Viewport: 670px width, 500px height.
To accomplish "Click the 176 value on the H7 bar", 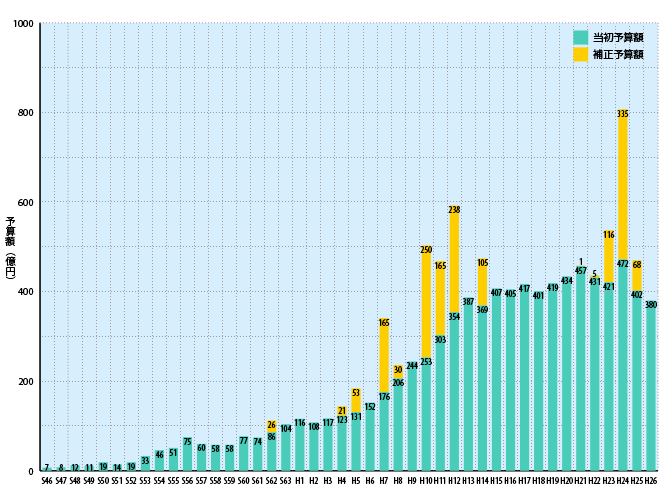I will pos(384,397).
